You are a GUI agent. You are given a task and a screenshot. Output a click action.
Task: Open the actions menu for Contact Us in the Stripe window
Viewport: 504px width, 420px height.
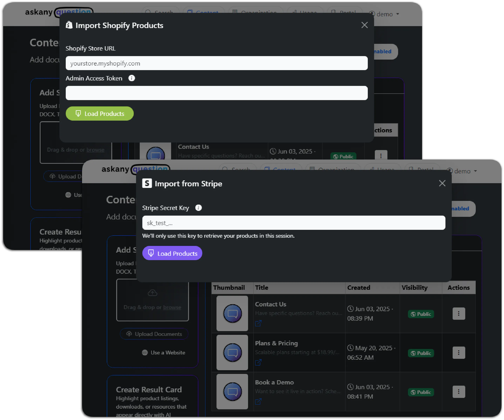coord(459,313)
